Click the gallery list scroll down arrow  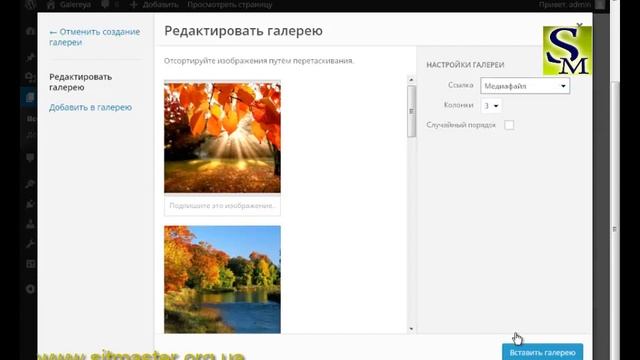411,329
